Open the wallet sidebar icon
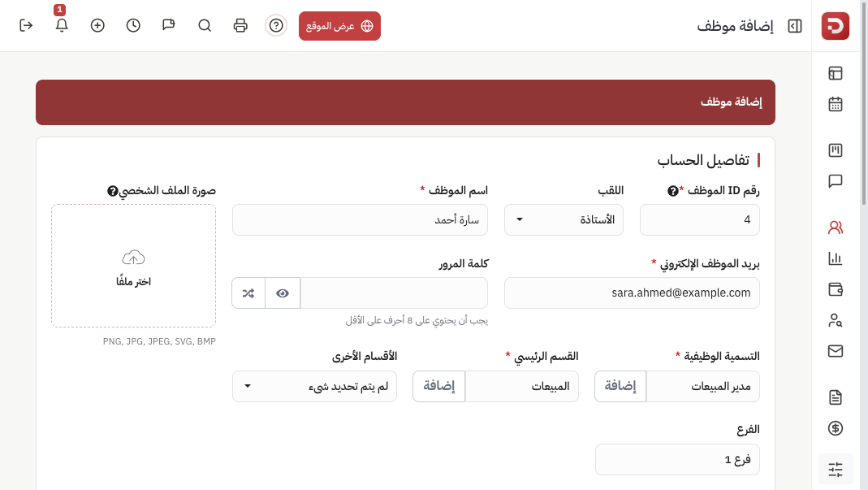 (836, 289)
